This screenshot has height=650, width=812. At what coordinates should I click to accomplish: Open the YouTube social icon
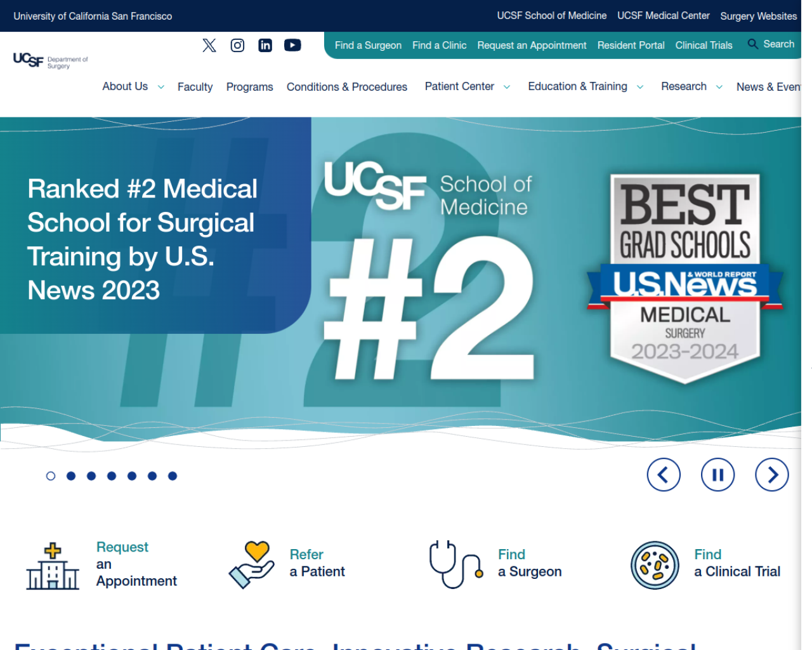click(292, 45)
